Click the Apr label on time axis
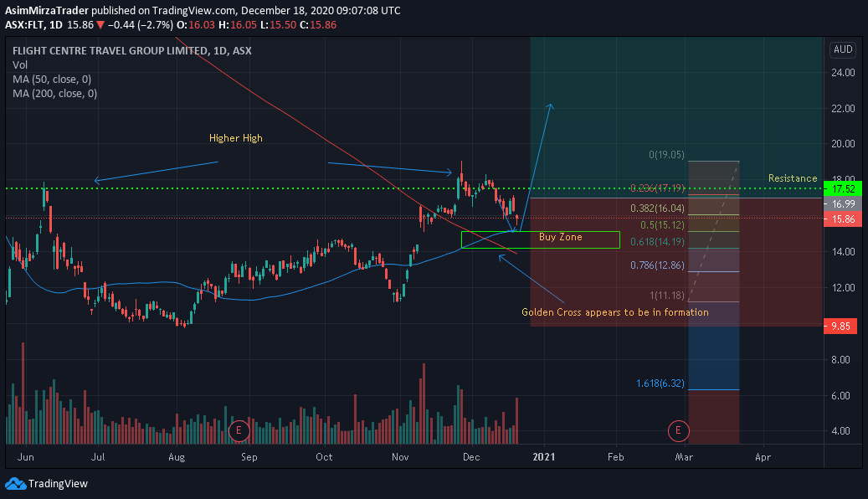868x499 pixels. point(763,457)
